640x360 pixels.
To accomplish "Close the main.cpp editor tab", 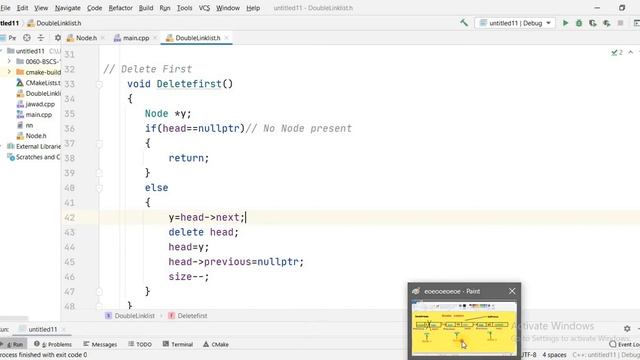I will (155, 38).
